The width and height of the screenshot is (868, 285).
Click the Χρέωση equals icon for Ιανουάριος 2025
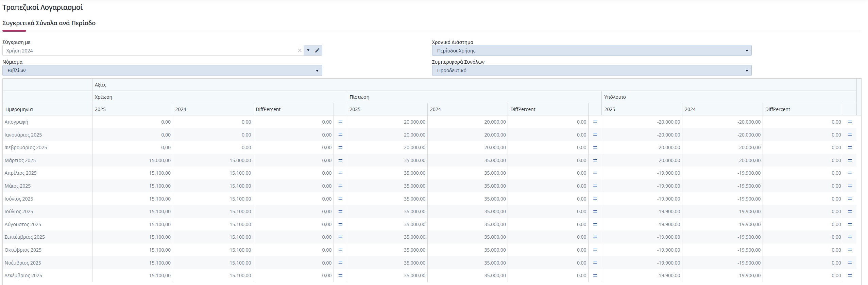340,135
